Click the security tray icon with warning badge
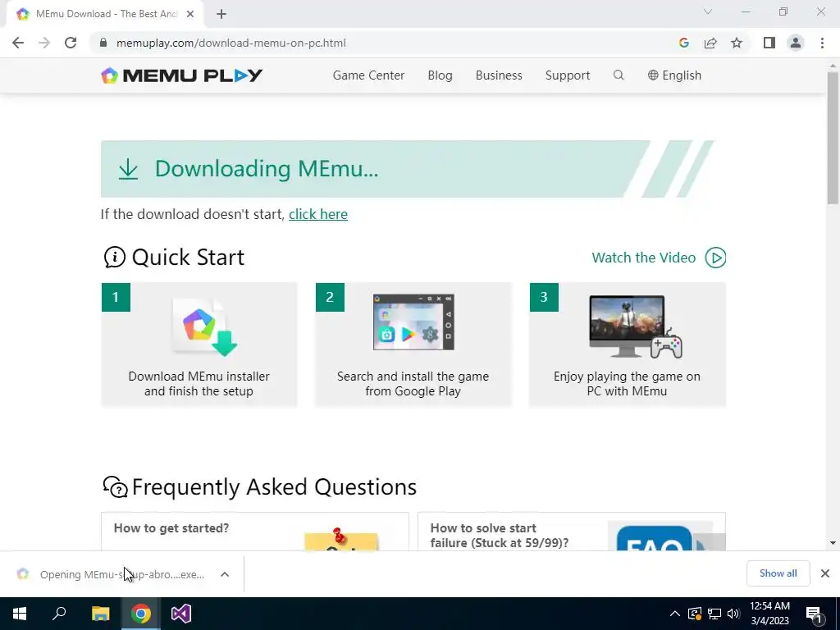The image size is (840, 630). point(695,614)
